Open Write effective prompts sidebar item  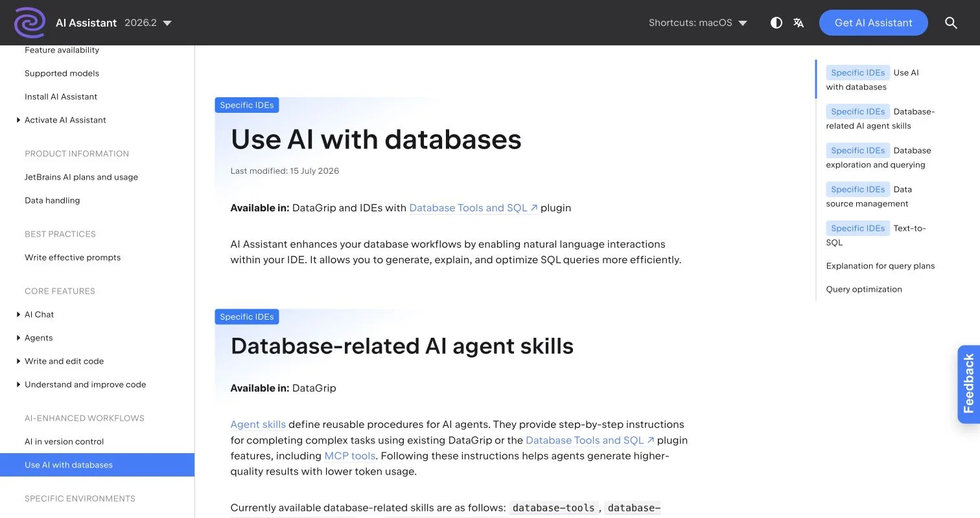73,257
